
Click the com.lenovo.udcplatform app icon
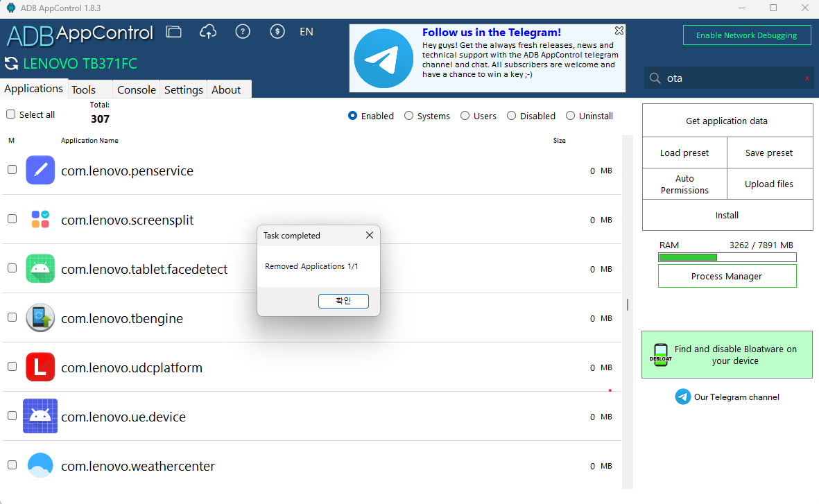coord(40,367)
